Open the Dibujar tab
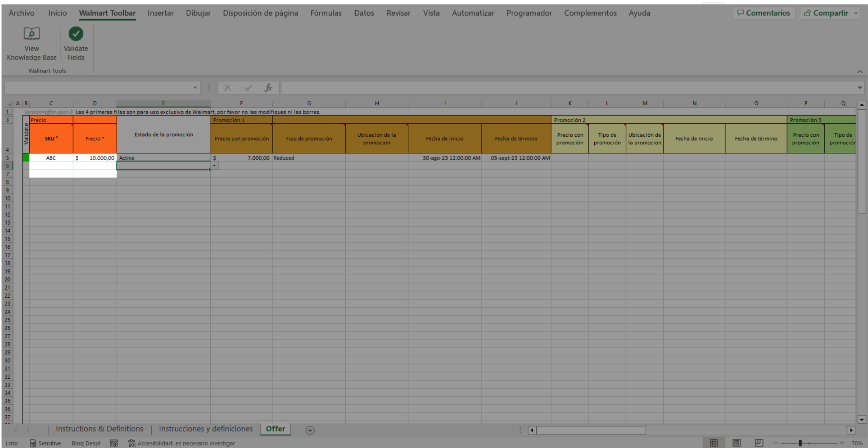868x448 pixels. tap(198, 13)
